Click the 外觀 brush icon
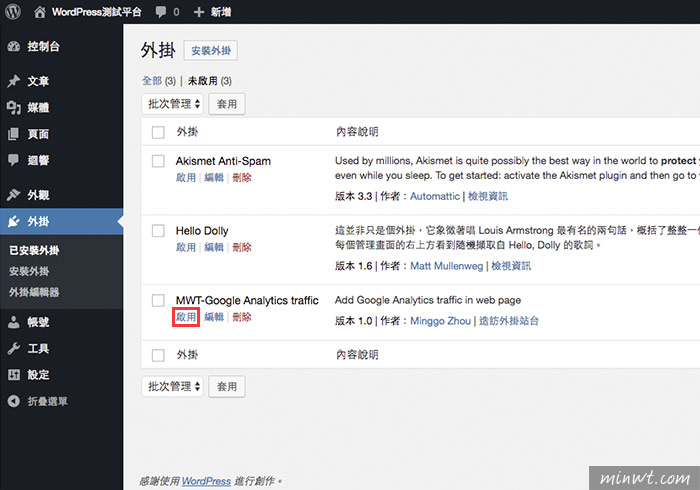Image resolution: width=700 pixels, height=490 pixels. tap(14, 195)
